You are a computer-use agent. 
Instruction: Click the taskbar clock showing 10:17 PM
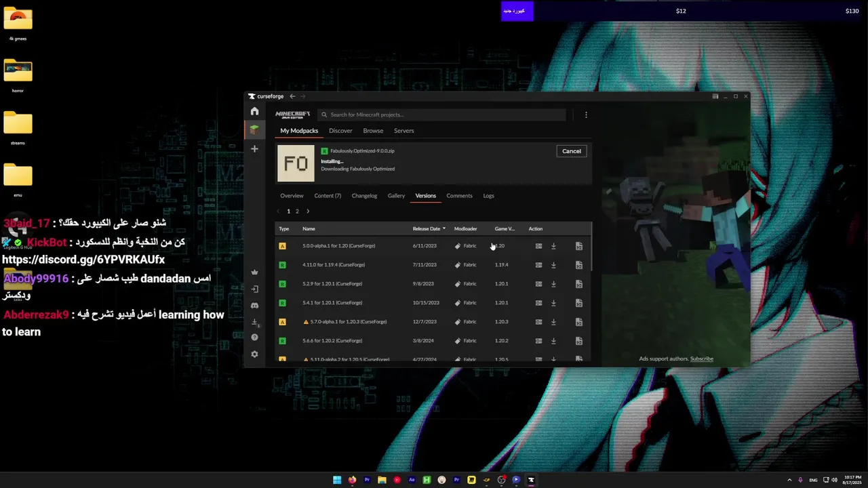tap(852, 480)
